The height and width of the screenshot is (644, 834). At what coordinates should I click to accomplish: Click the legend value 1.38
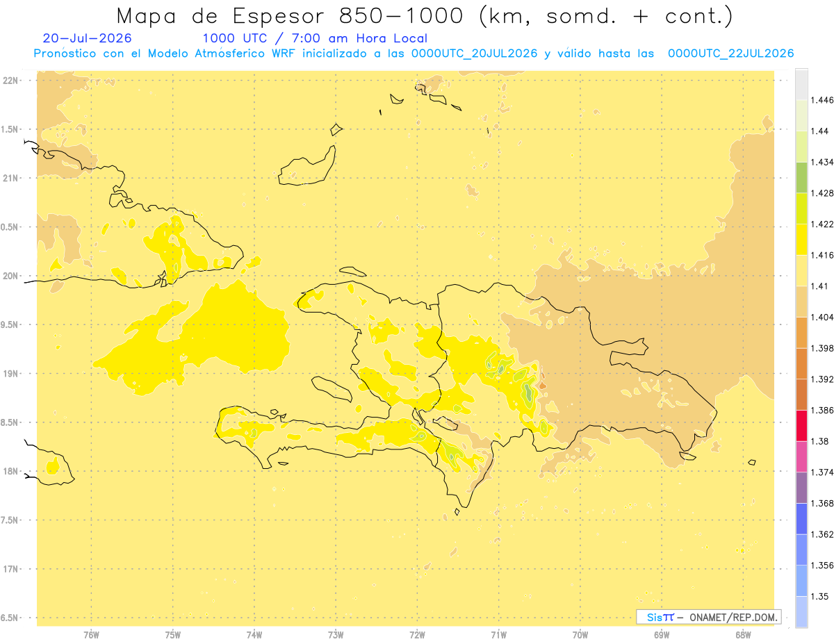tap(820, 441)
